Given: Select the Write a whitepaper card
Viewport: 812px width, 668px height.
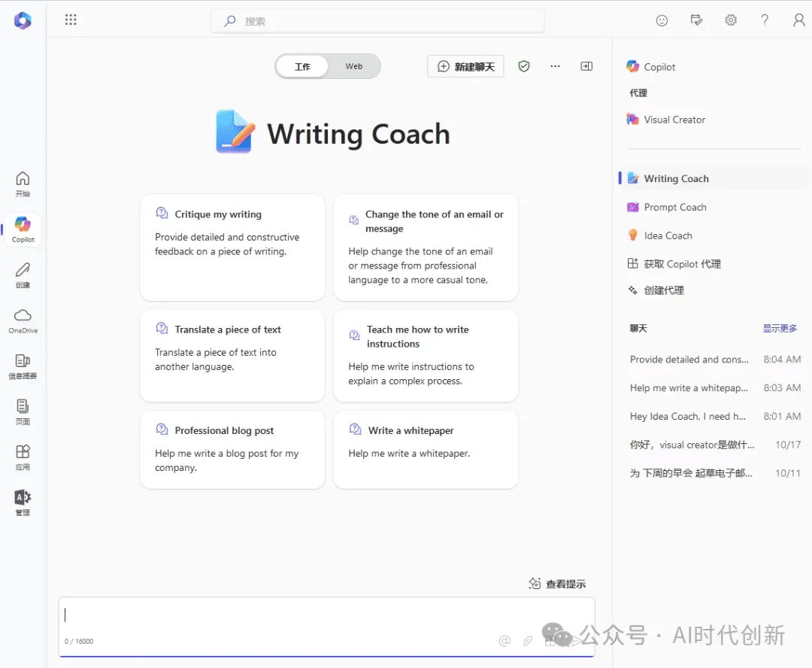Looking at the screenshot, I should click(426, 449).
